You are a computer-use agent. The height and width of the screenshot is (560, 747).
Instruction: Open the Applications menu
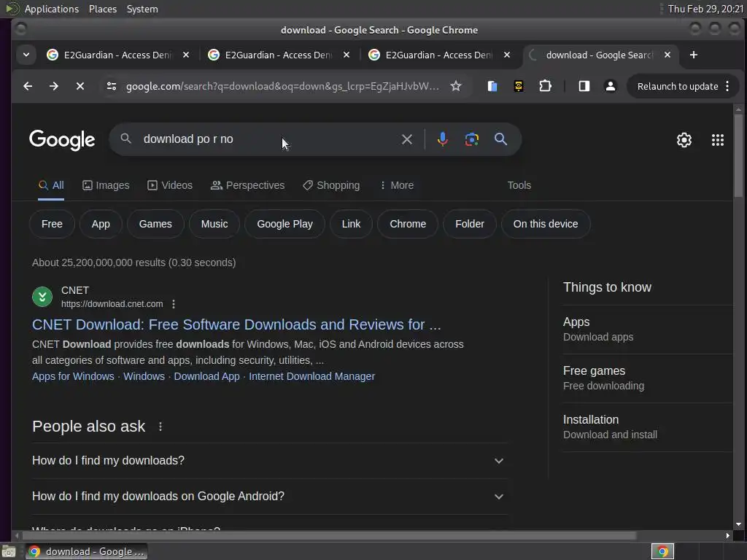click(52, 9)
